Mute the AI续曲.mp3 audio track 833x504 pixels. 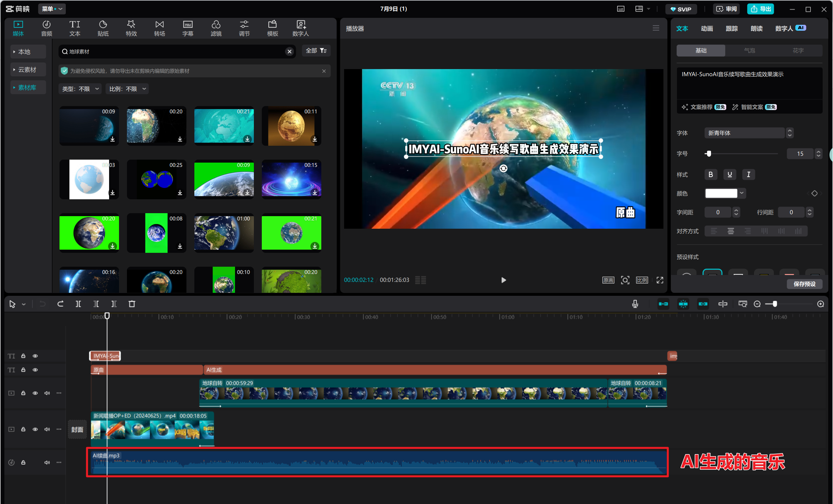(47, 462)
